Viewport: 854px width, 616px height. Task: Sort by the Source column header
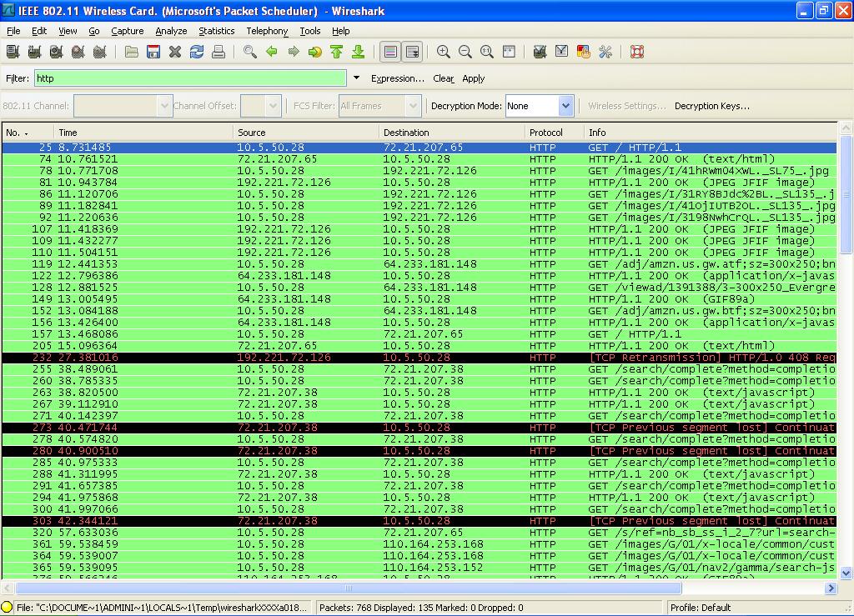(x=305, y=133)
